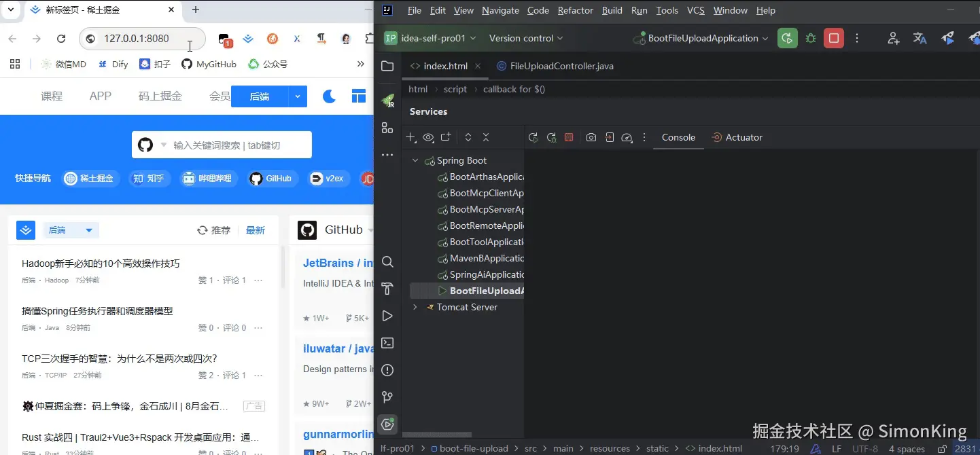Open the Git tool window
The height and width of the screenshot is (455, 980).
click(x=387, y=397)
